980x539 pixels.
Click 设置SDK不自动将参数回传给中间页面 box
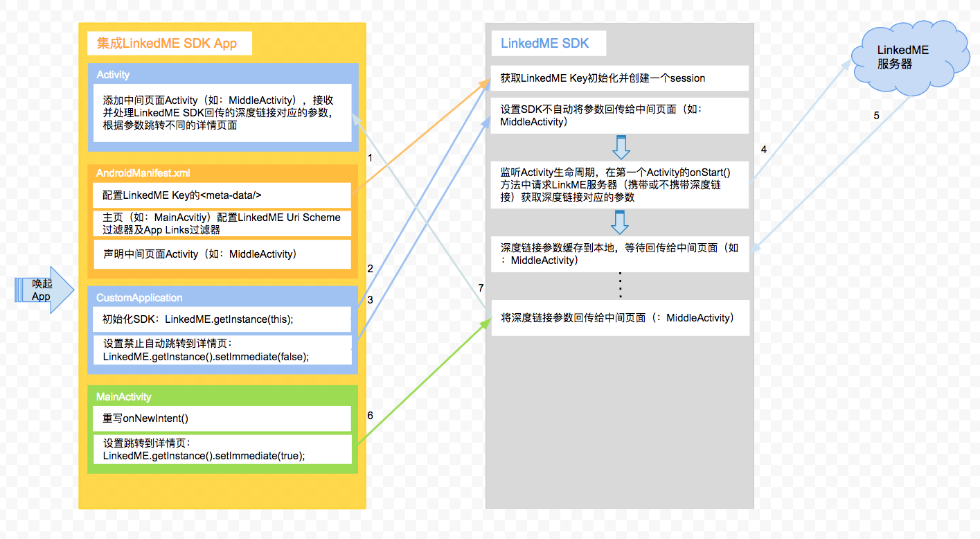(x=620, y=116)
